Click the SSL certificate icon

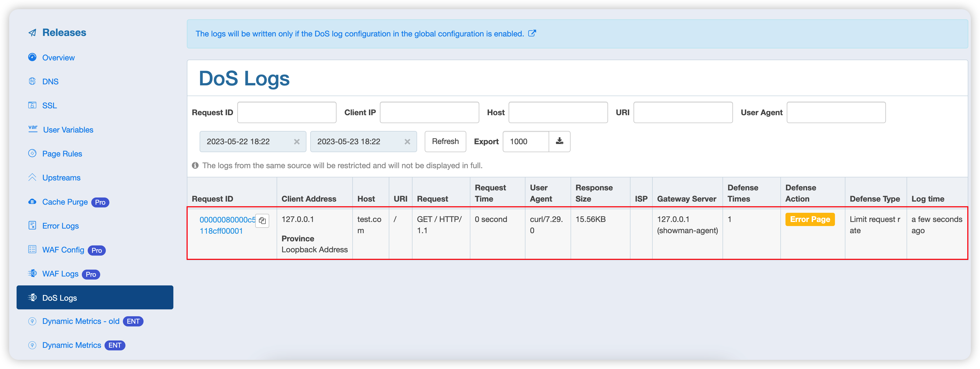(32, 106)
